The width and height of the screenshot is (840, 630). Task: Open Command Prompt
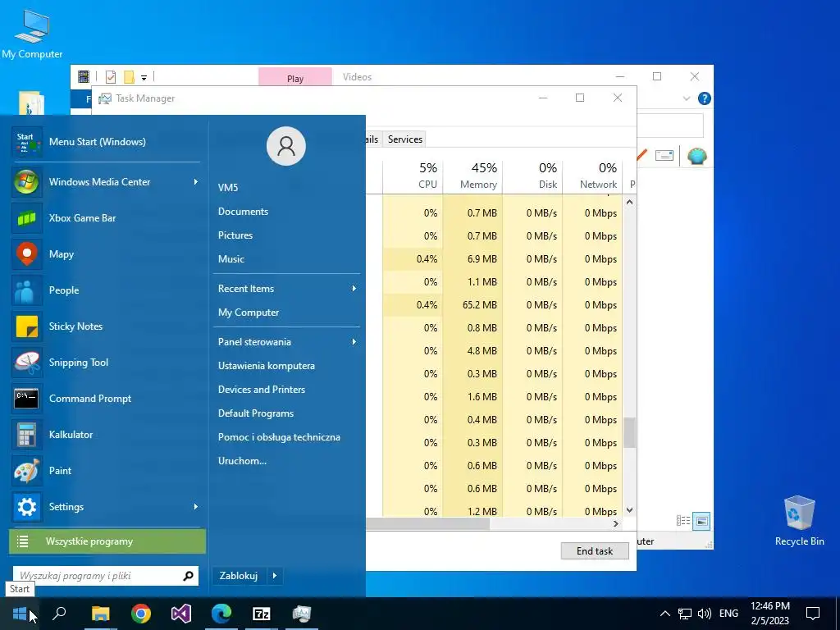[106, 399]
